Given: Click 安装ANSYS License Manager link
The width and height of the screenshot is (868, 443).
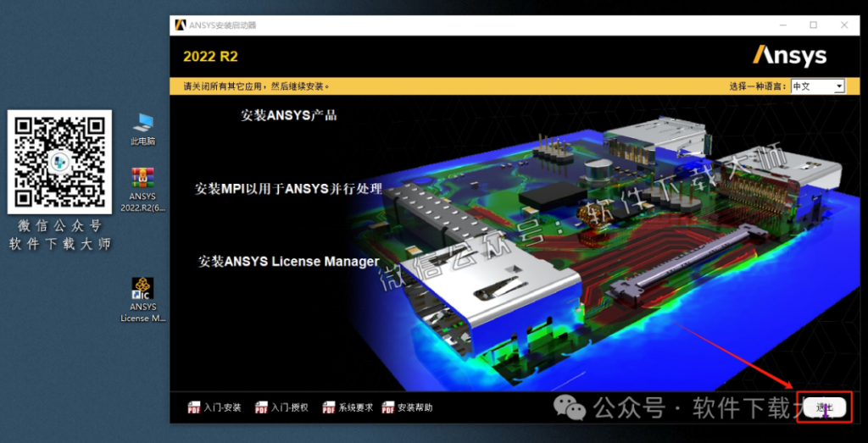Looking at the screenshot, I should click(x=288, y=261).
